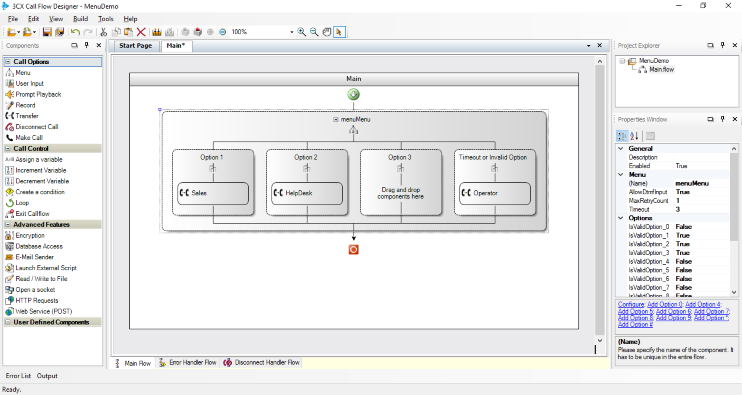Click the Undo arrow icon

[x=75, y=32]
